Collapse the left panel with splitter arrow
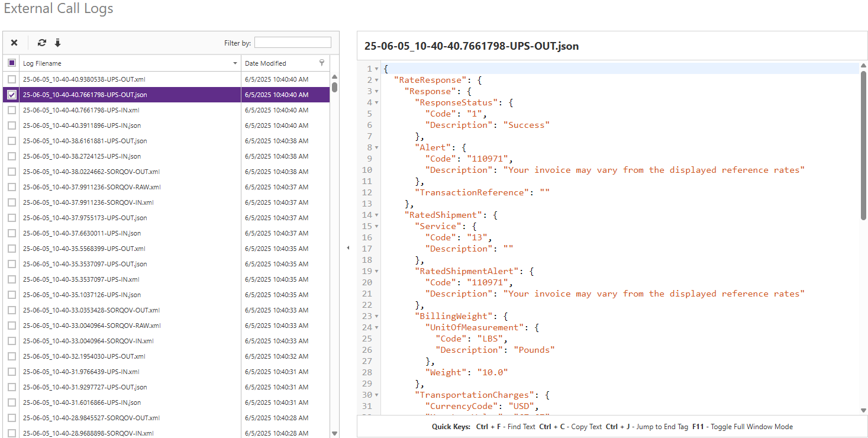 click(x=348, y=248)
